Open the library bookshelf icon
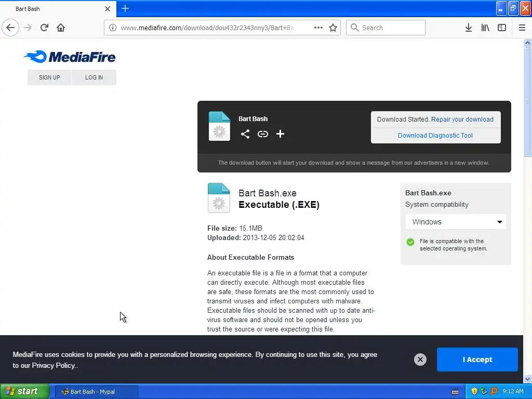Screen dimensions: 532x399 coord(485,28)
